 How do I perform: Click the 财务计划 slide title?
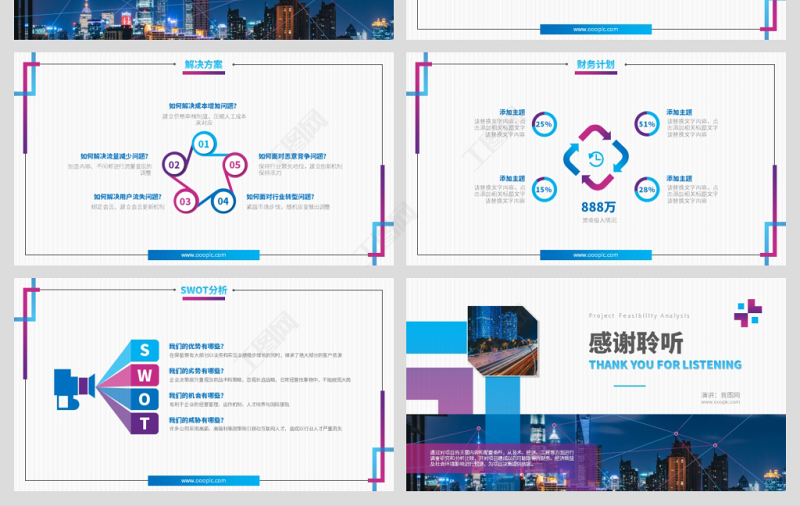595,65
